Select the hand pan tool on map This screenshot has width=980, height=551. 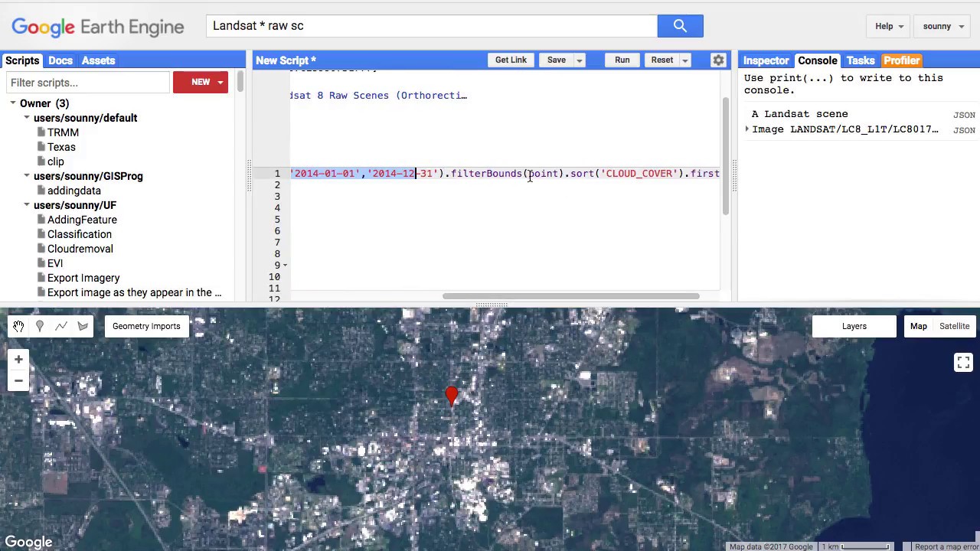tap(18, 326)
